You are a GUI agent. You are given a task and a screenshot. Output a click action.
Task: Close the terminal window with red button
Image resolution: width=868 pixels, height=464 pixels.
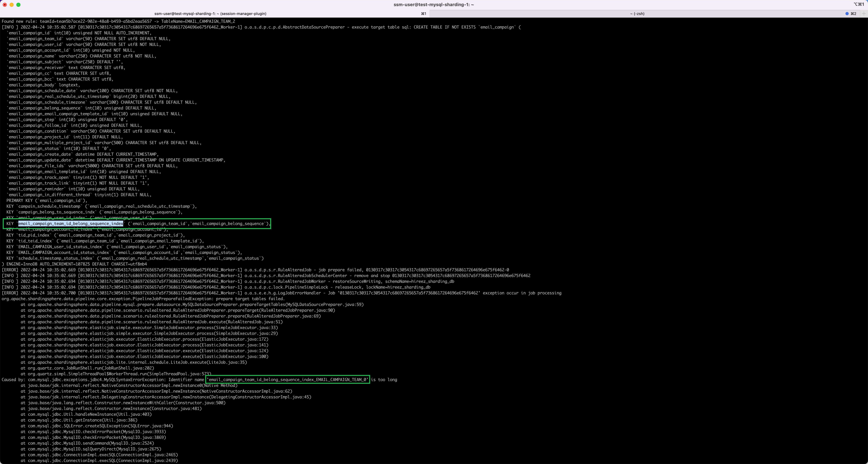pyautogui.click(x=5, y=5)
